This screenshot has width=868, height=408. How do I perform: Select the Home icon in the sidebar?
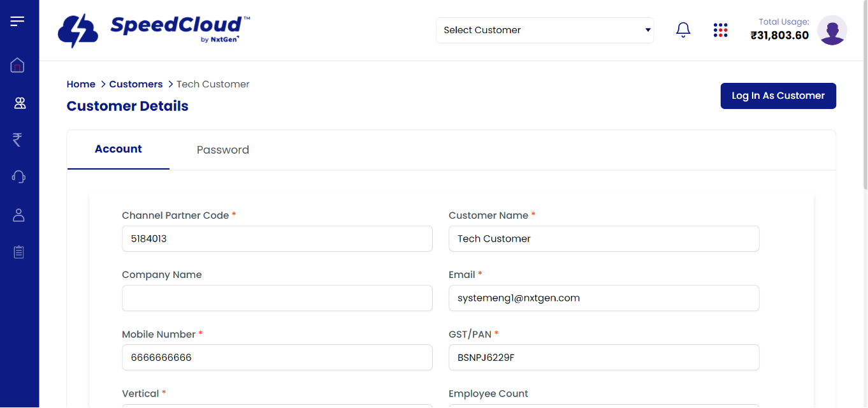click(18, 65)
